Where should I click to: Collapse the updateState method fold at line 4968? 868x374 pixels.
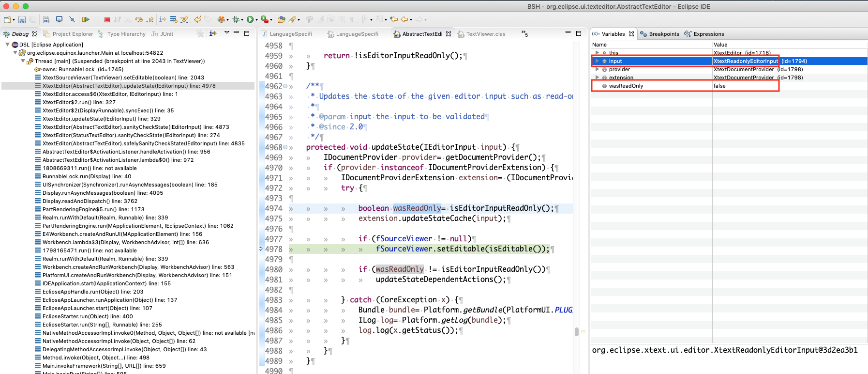tap(285, 147)
